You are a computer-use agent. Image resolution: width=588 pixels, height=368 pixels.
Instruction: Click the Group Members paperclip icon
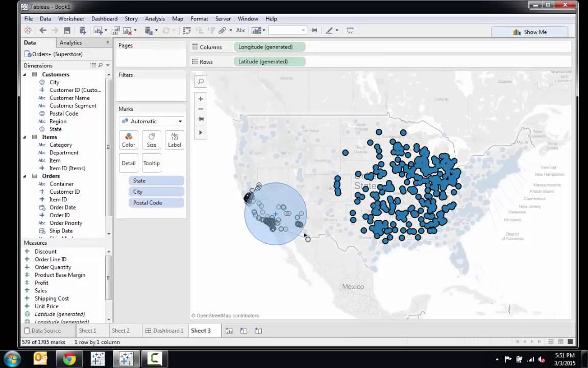pos(223,31)
